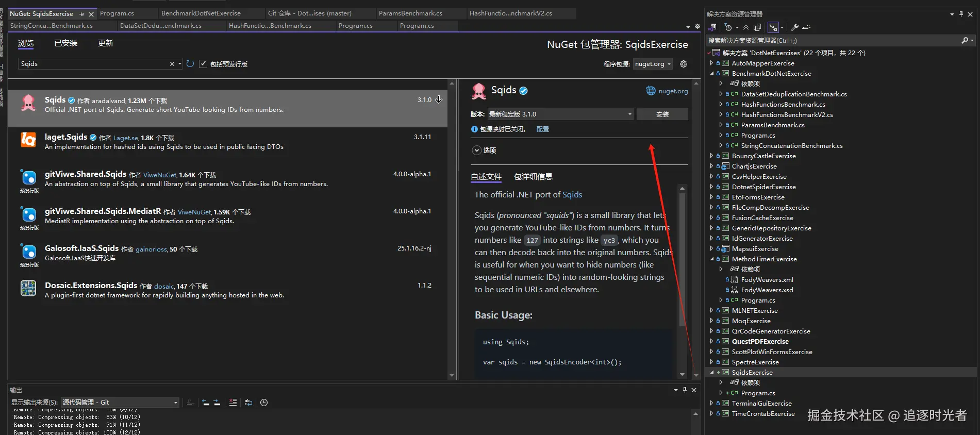This screenshot has height=435, width=980.
Task: Open tab settings gear above editor
Action: click(x=697, y=26)
